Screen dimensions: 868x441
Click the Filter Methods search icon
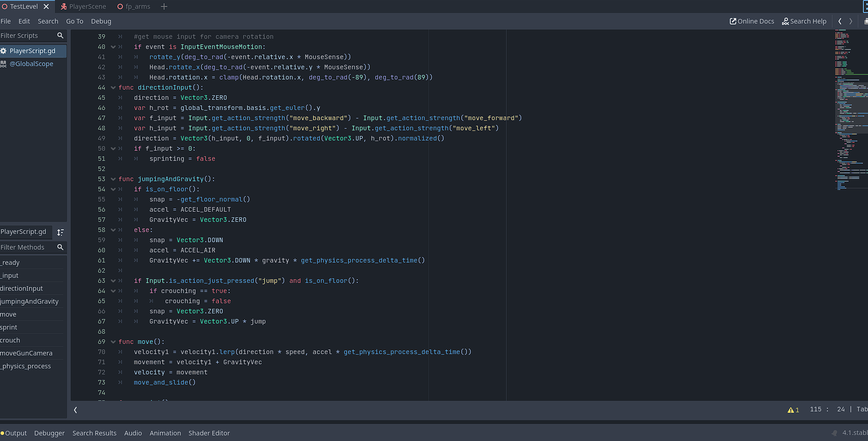tap(60, 247)
